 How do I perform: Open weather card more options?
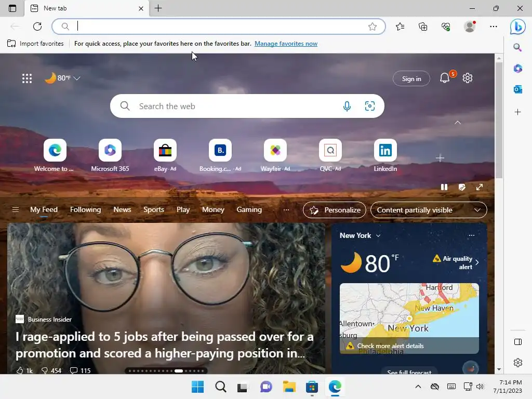tap(471, 235)
